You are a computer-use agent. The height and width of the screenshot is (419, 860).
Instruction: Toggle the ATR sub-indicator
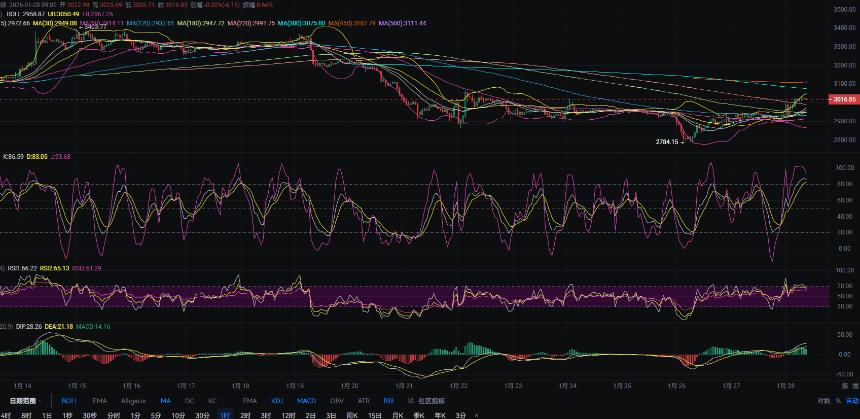click(x=363, y=401)
